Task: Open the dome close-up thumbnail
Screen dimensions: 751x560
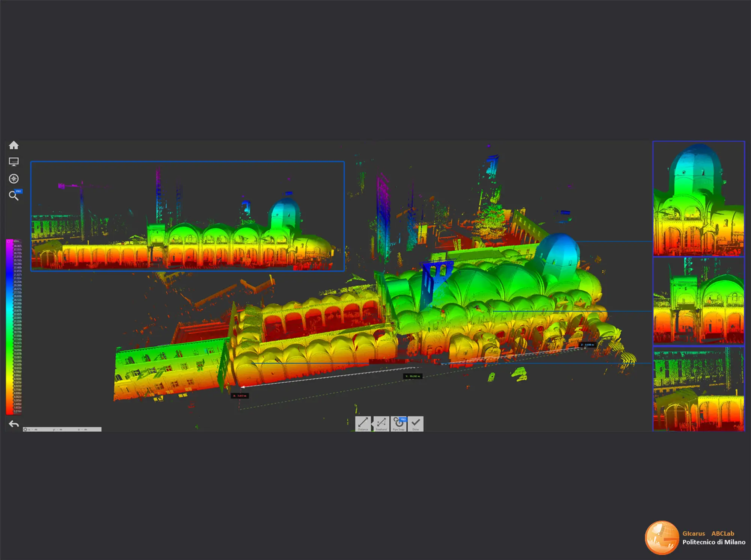Action: point(698,199)
